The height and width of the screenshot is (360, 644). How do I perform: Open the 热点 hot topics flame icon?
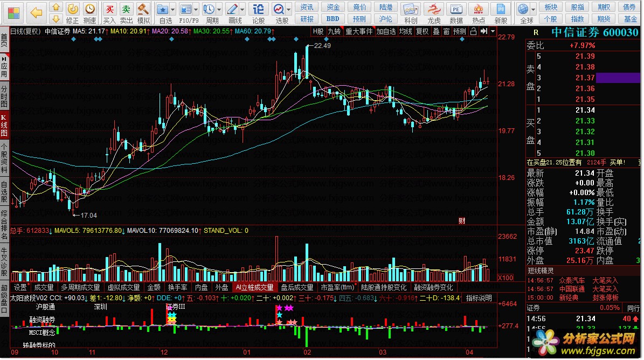pos(479,9)
